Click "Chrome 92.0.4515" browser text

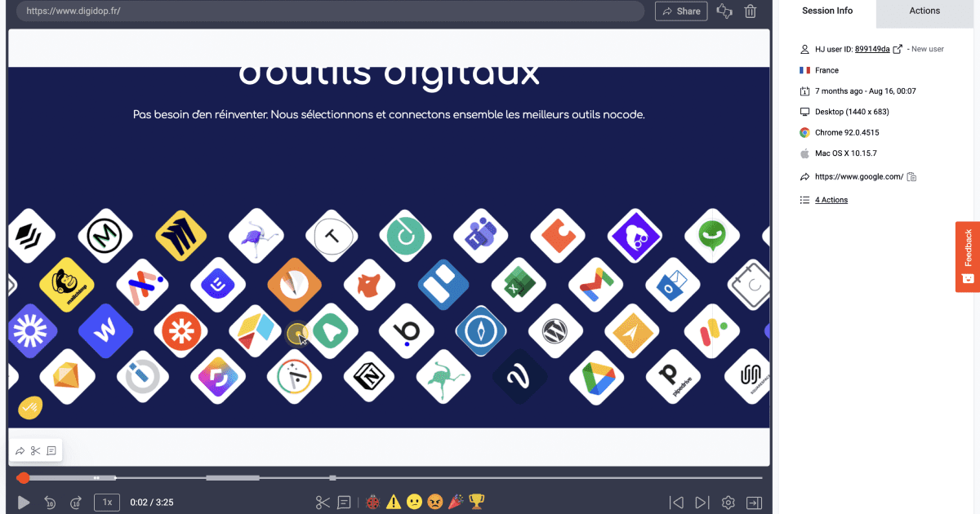847,132
